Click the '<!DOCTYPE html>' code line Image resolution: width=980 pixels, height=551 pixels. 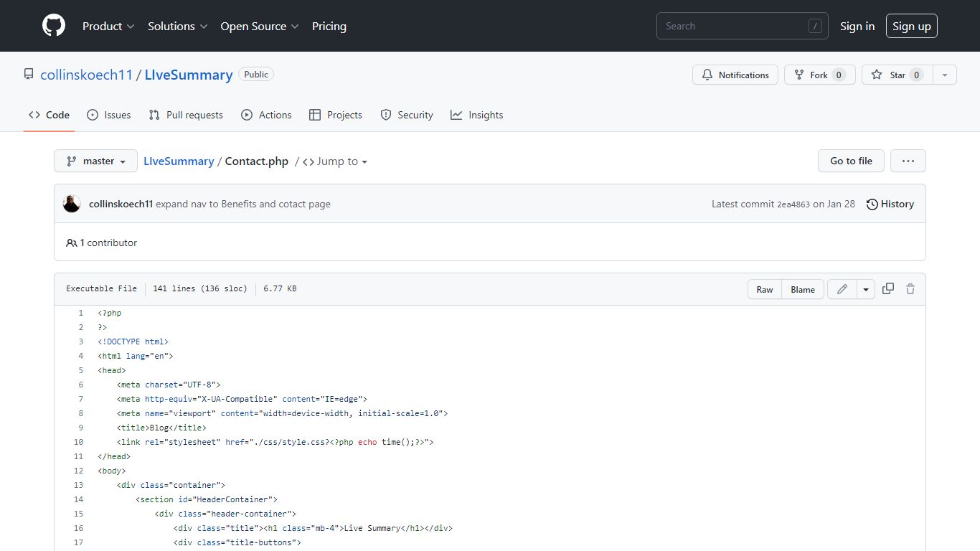(133, 342)
